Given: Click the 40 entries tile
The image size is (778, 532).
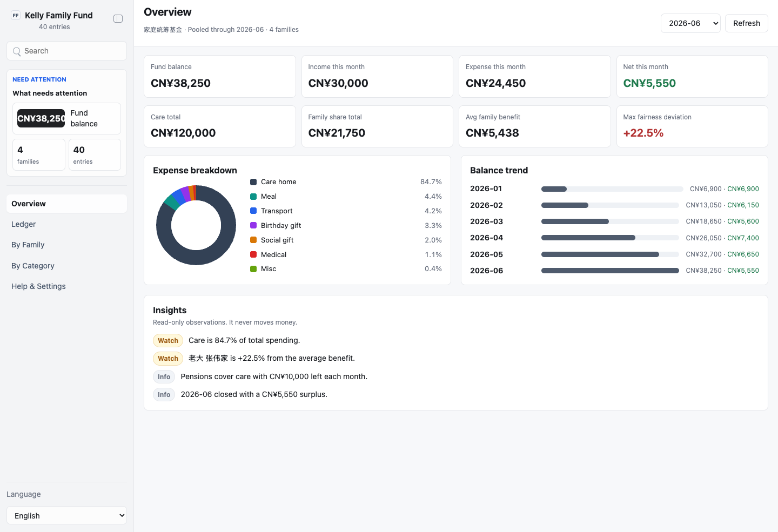Looking at the screenshot, I should (95, 155).
